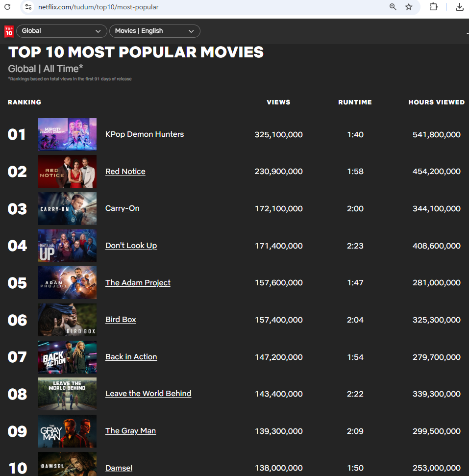This screenshot has height=476, width=469.
Task: Click the browser reload icon
Action: [x=7, y=7]
